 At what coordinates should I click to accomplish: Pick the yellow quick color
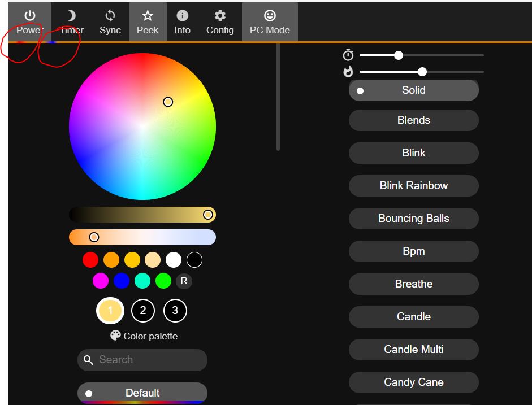point(132,260)
